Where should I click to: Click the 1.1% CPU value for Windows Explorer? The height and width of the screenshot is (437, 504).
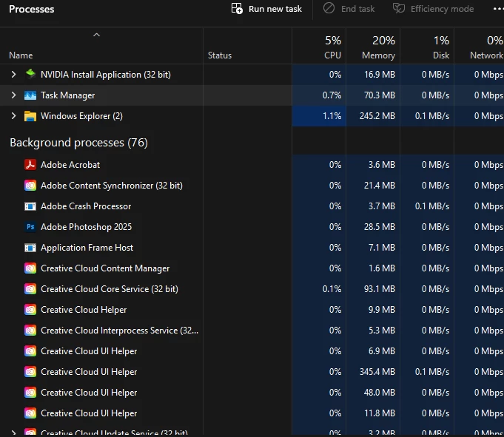(x=332, y=116)
